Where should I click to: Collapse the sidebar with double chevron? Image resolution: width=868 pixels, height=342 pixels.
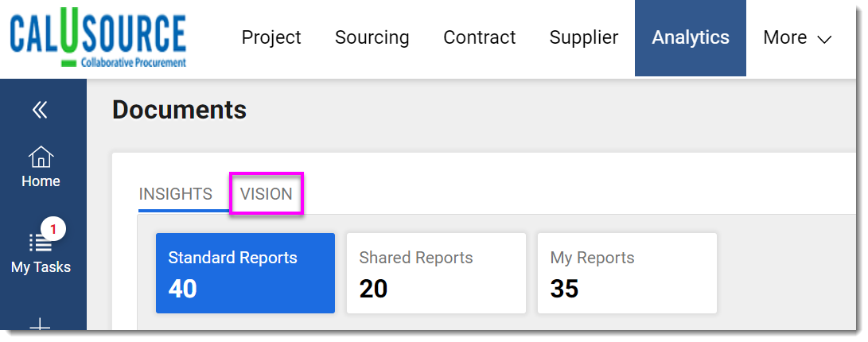[41, 110]
